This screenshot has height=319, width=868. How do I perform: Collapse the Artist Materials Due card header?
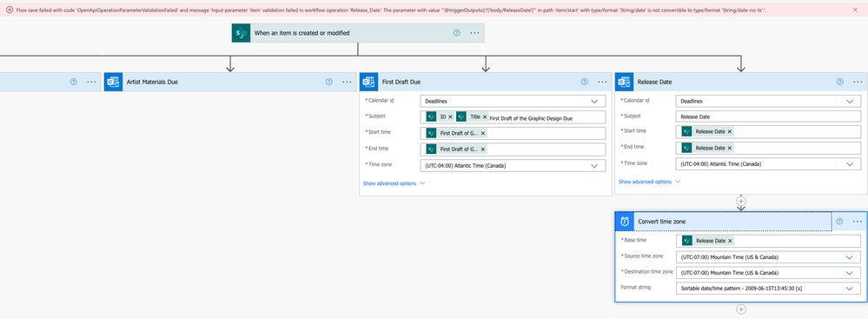click(x=229, y=82)
